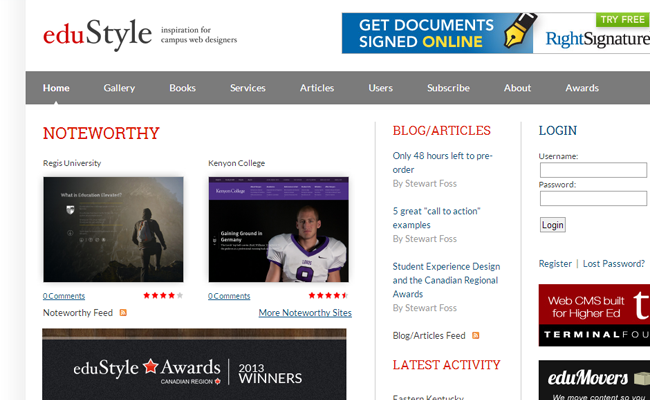The width and height of the screenshot is (650, 400).
Task: Open the Blog/Articles Feed RSS icon
Action: 475,335
